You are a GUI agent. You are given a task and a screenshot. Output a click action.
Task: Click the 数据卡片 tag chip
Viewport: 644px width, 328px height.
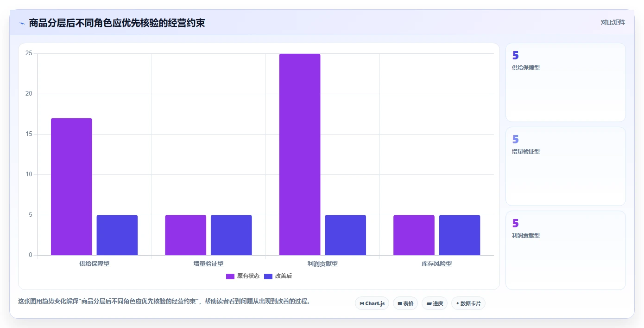click(468, 303)
